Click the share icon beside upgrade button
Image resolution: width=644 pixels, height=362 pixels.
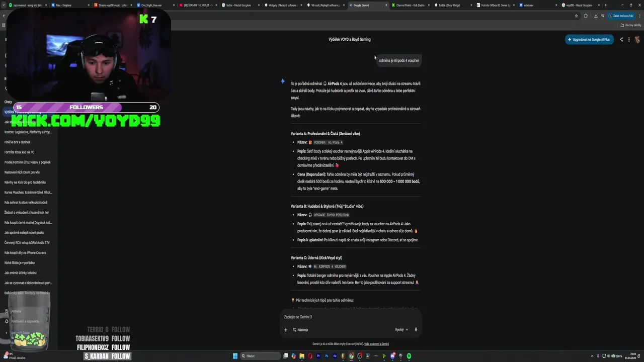point(621,39)
